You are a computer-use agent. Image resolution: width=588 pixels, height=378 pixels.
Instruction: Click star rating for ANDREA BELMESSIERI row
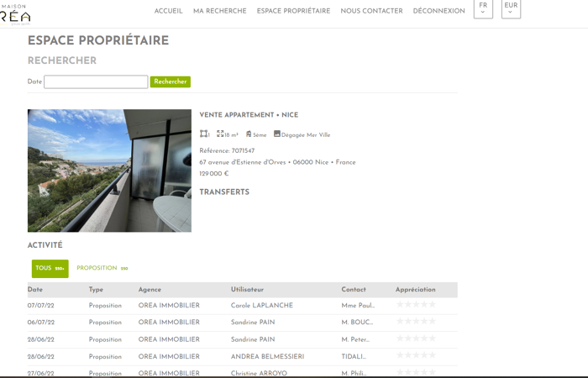(416, 356)
